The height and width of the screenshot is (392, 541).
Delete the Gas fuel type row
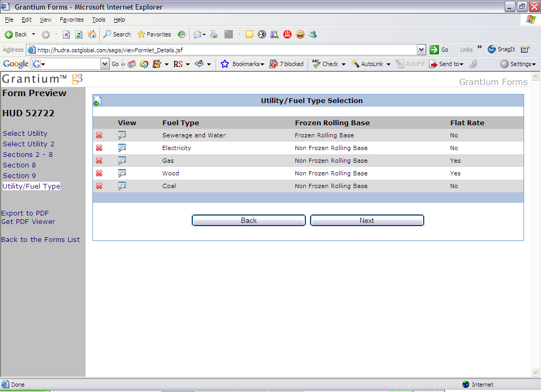[99, 161]
